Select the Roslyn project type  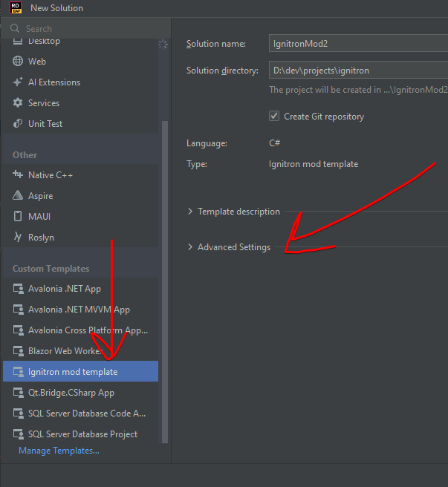tap(80, 238)
